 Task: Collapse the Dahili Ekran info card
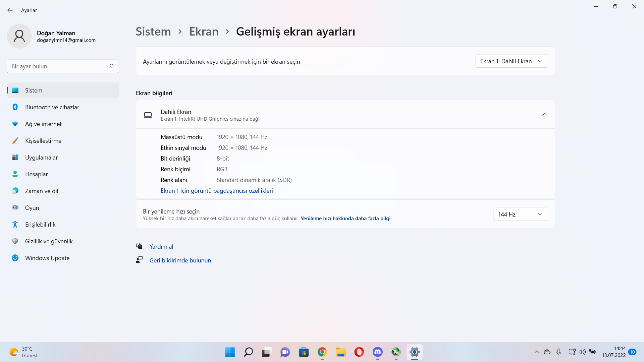tap(544, 115)
